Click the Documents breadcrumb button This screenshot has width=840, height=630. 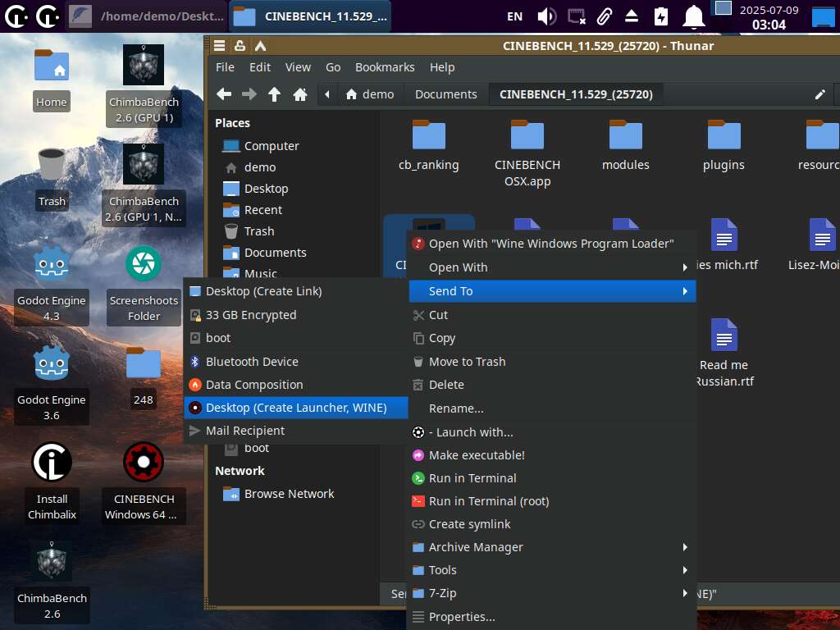(x=445, y=94)
